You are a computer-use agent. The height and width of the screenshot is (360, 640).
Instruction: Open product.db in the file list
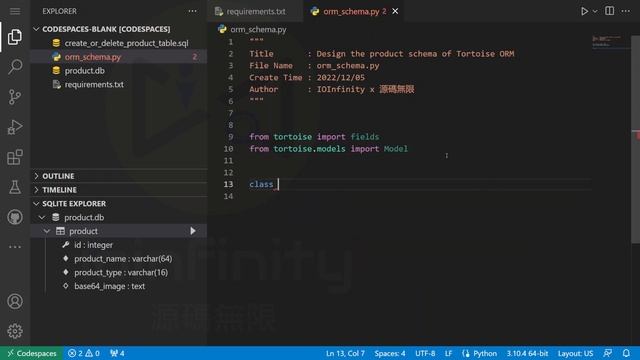click(84, 71)
